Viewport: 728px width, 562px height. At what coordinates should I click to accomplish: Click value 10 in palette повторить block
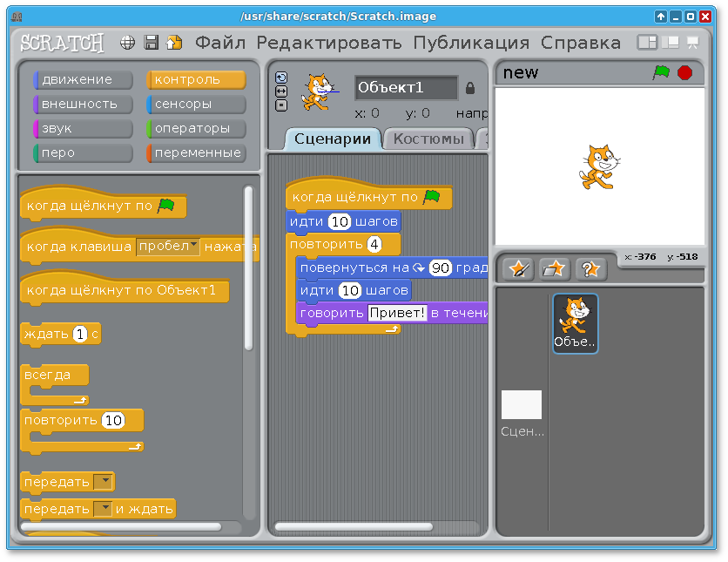tap(113, 420)
